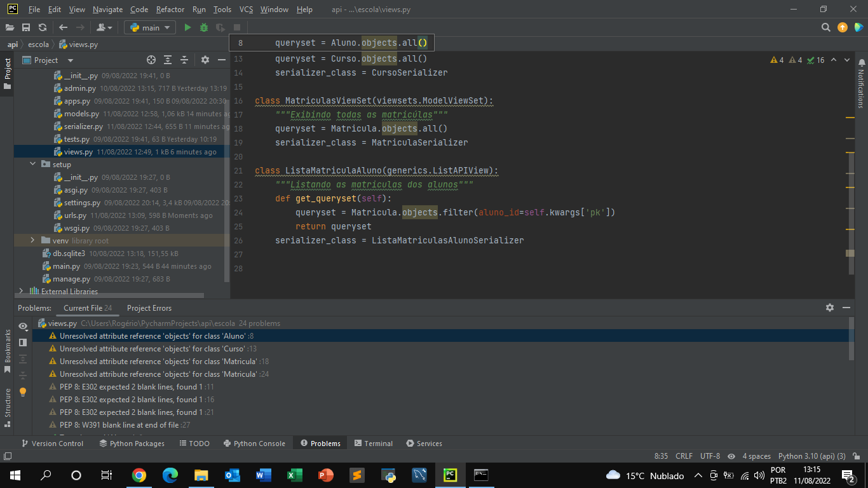Click the Project panel horizontal scrollbar

tap(110, 295)
